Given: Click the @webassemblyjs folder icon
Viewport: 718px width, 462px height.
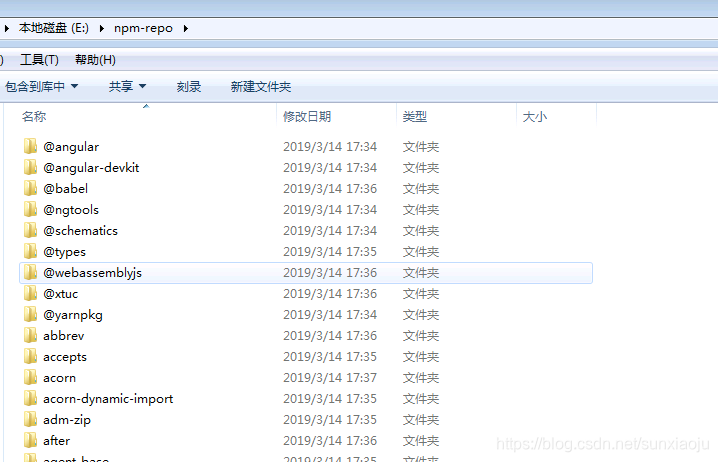Looking at the screenshot, I should pos(30,272).
